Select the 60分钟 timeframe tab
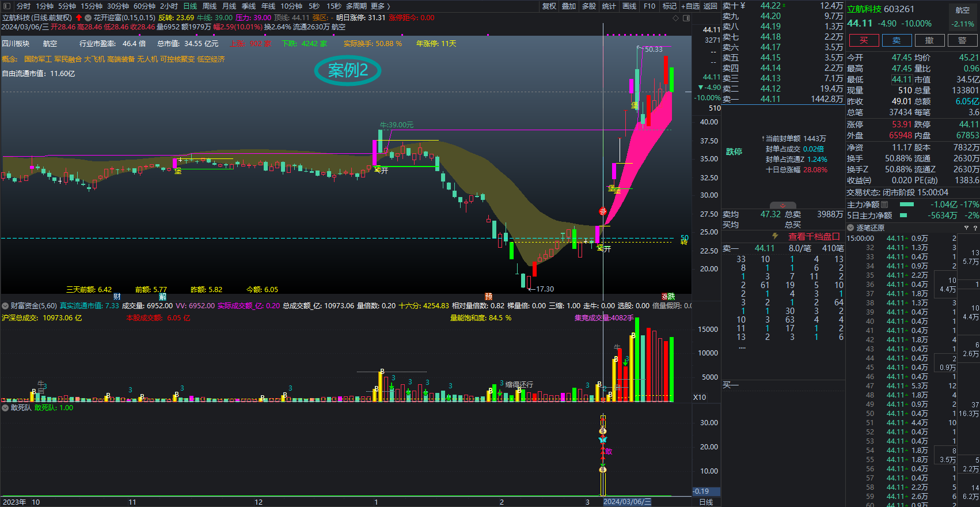 [x=145, y=6]
